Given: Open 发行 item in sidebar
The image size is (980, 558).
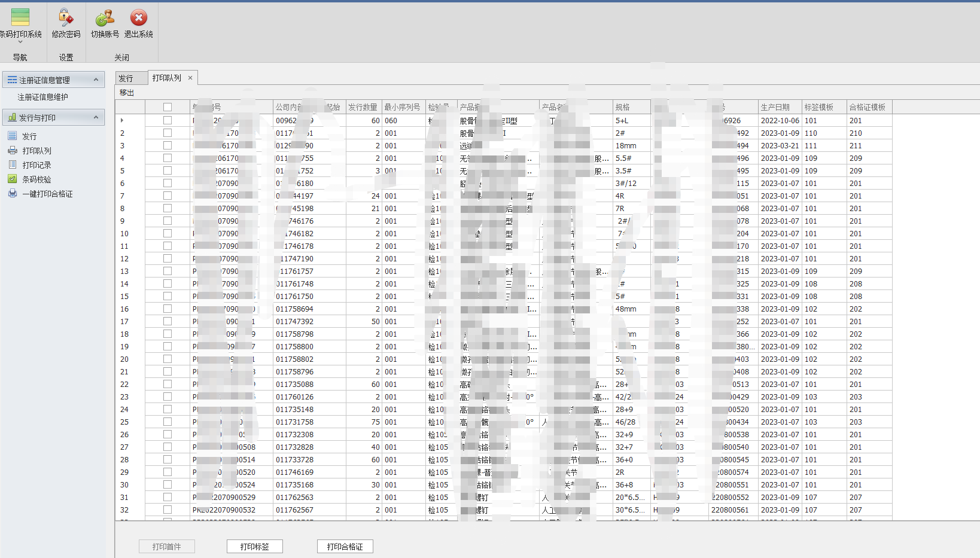Looking at the screenshot, I should click(x=29, y=136).
